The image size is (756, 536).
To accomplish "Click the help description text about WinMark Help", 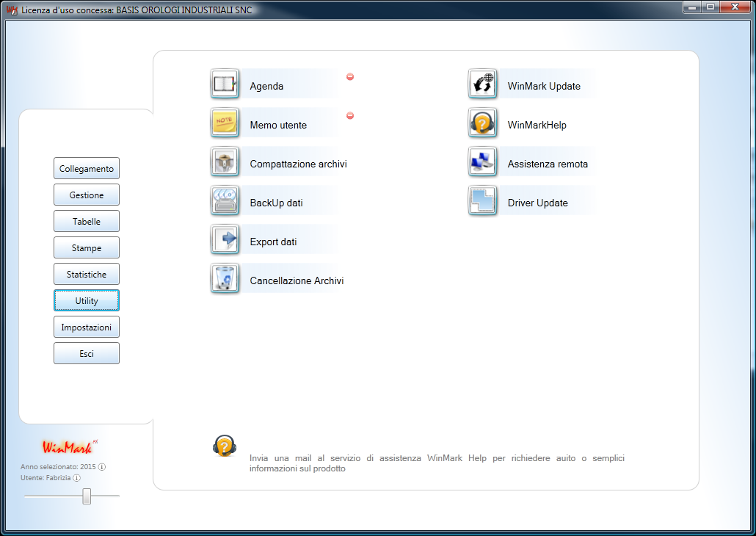I will [x=437, y=463].
